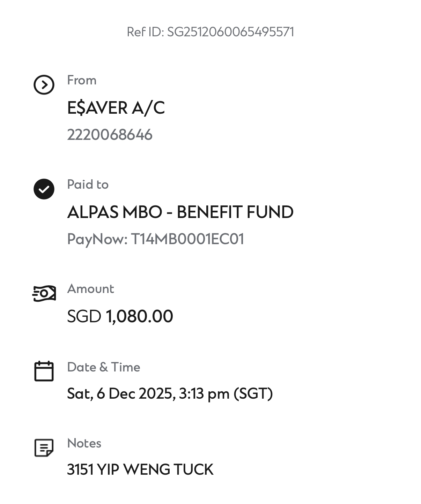421x504 pixels.
Task: Click the Date & Time label
Action: tap(104, 367)
